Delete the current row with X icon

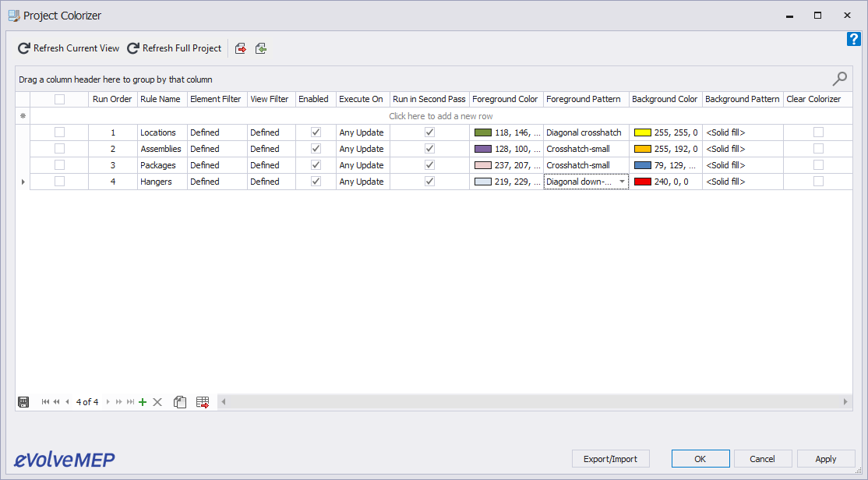157,402
